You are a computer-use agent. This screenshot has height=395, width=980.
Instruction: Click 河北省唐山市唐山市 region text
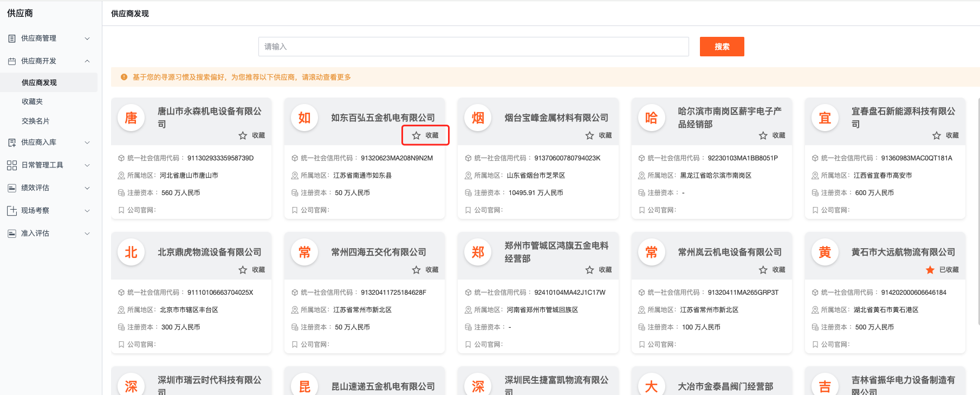189,176
